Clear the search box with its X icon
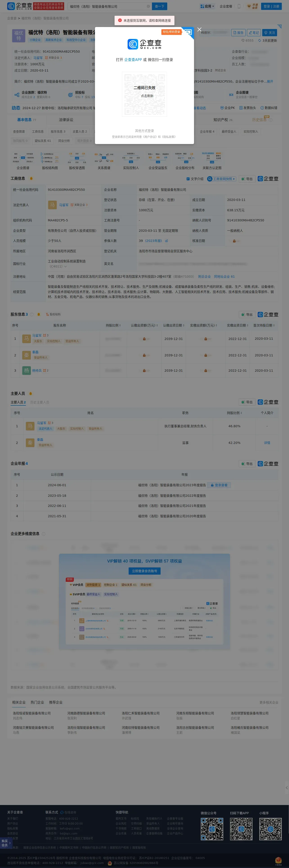Image resolution: width=289 pixels, height=868 pixels. click(x=148, y=6)
